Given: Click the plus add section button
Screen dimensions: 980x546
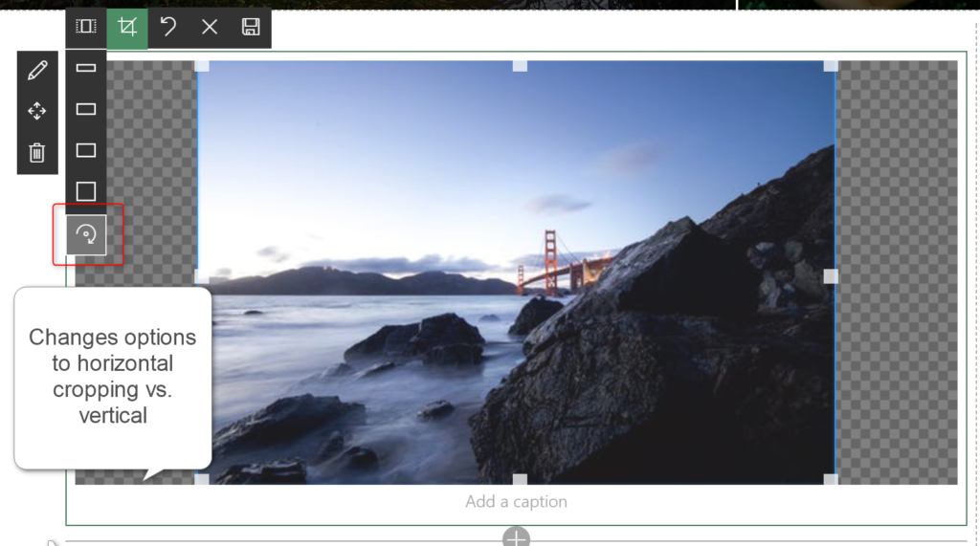Looking at the screenshot, I should [516, 537].
